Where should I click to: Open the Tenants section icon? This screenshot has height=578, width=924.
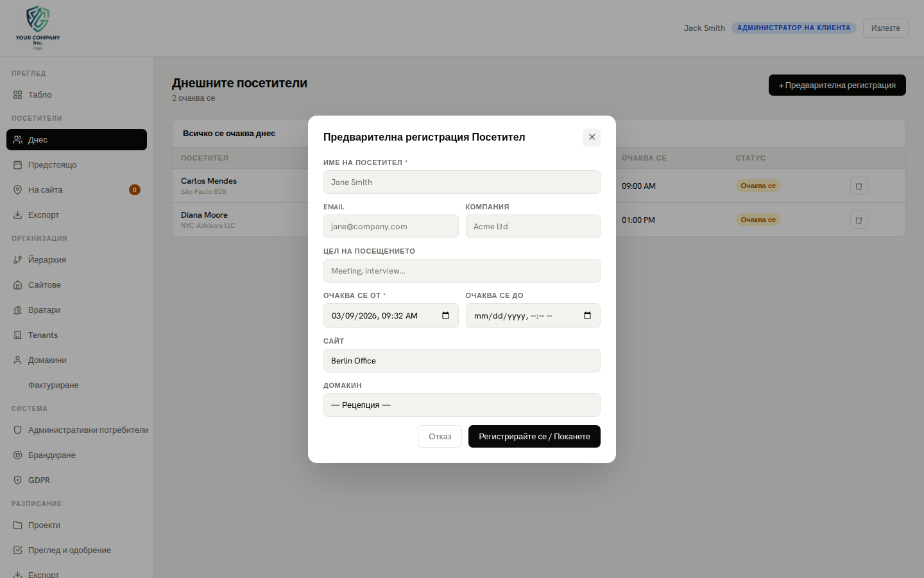pyautogui.click(x=18, y=335)
